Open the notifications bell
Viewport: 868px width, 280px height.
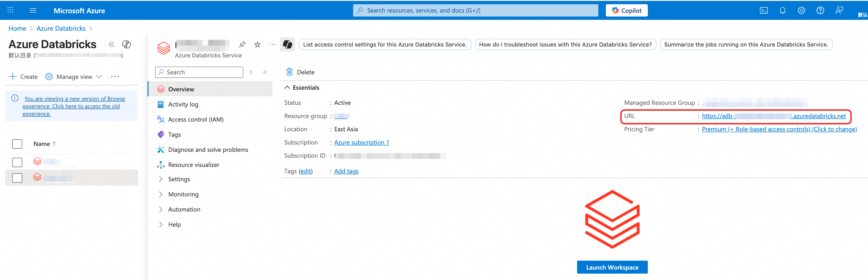click(782, 10)
